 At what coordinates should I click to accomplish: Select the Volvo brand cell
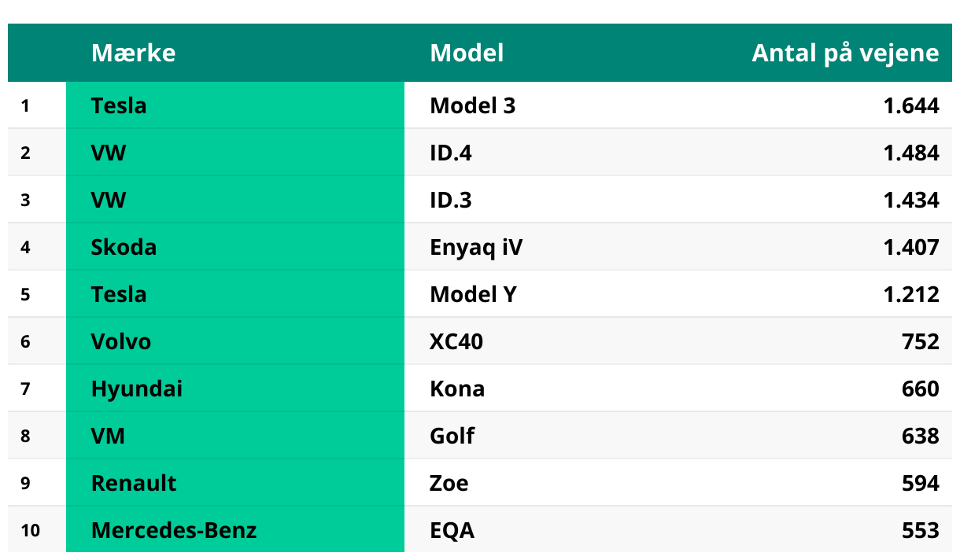point(121,341)
